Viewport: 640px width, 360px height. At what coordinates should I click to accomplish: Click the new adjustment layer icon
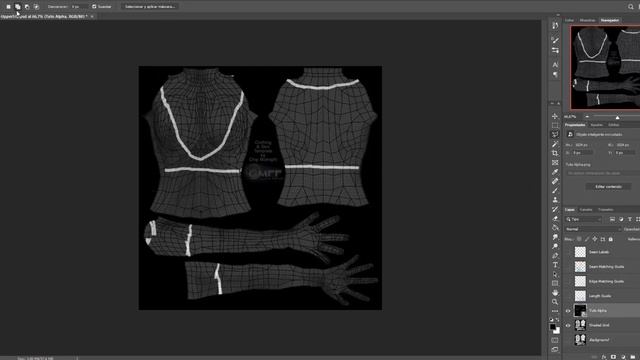coord(623,357)
